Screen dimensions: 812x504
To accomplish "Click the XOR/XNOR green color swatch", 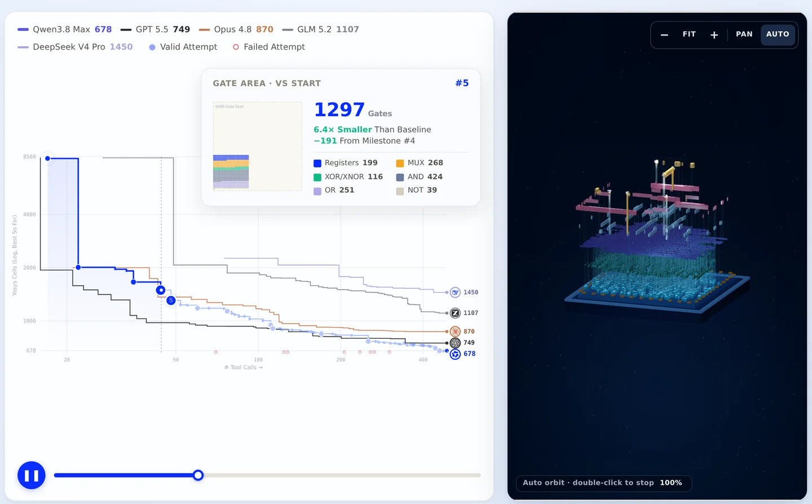I will pos(317,177).
